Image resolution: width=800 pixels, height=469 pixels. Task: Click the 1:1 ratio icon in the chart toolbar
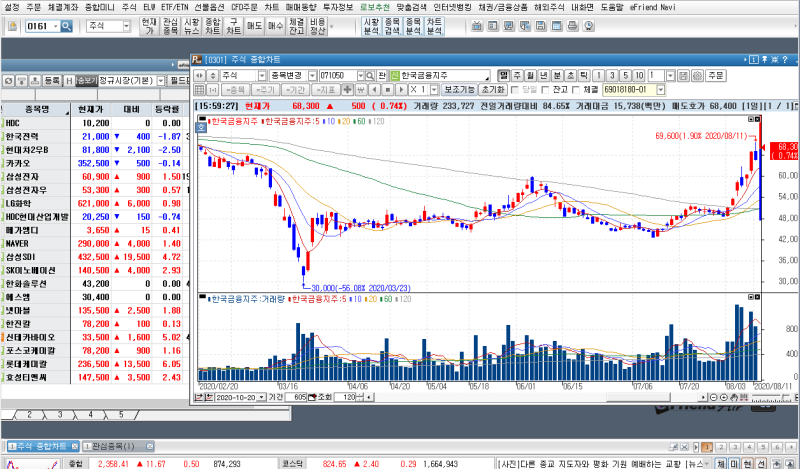click(213, 90)
